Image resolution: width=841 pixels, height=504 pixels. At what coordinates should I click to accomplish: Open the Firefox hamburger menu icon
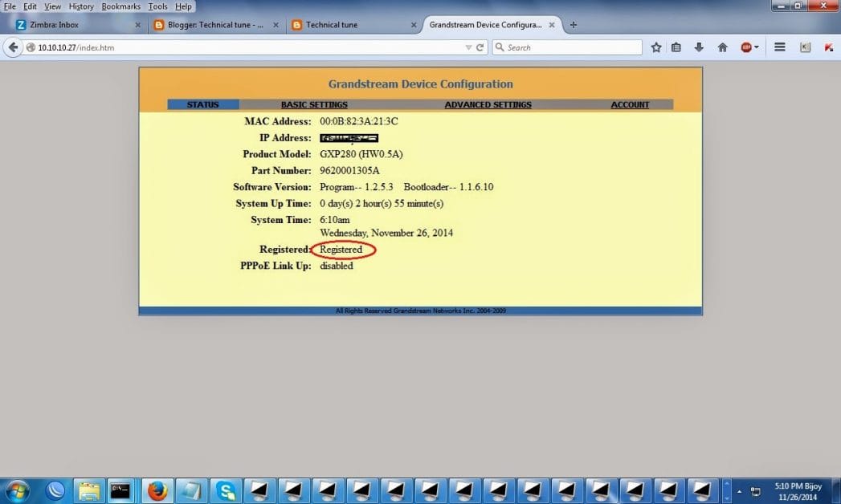coord(779,47)
